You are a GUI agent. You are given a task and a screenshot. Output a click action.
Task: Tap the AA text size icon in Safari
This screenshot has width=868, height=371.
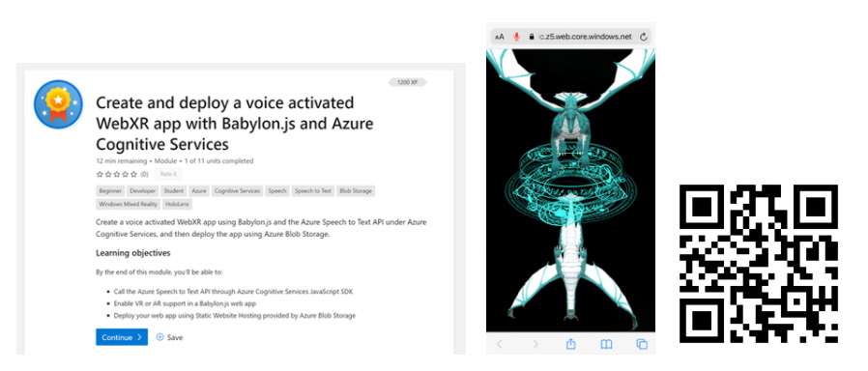500,37
